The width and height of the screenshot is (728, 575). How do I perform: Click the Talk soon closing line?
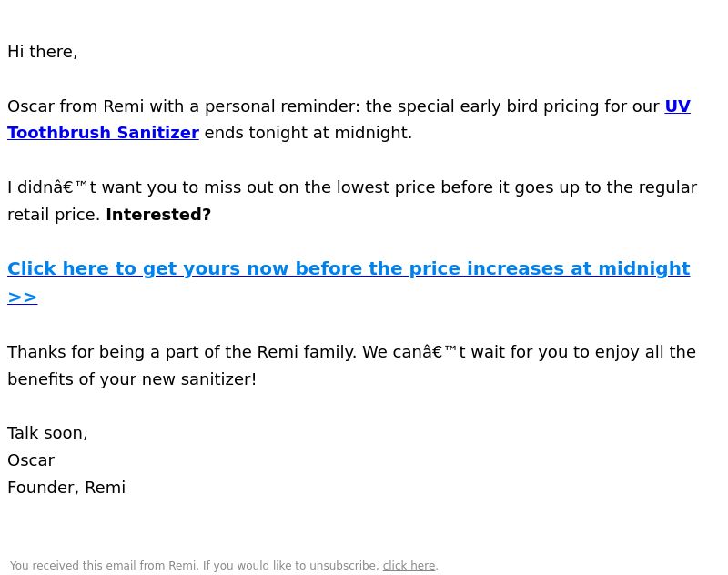(47, 433)
